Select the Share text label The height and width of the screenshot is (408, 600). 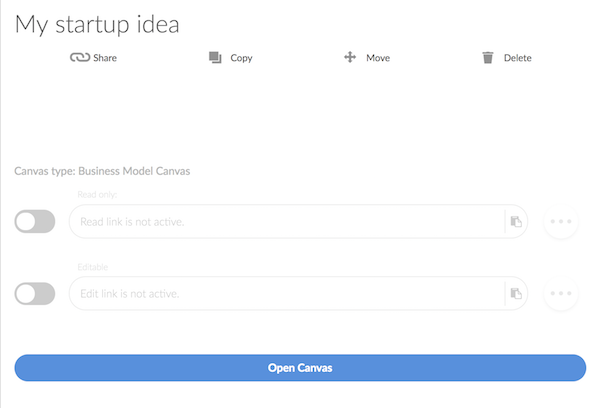tap(105, 58)
